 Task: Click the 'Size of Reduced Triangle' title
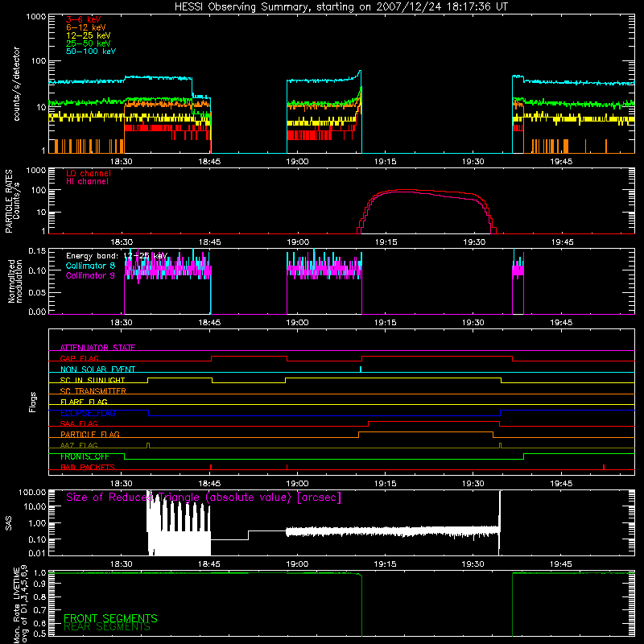pos(204,497)
